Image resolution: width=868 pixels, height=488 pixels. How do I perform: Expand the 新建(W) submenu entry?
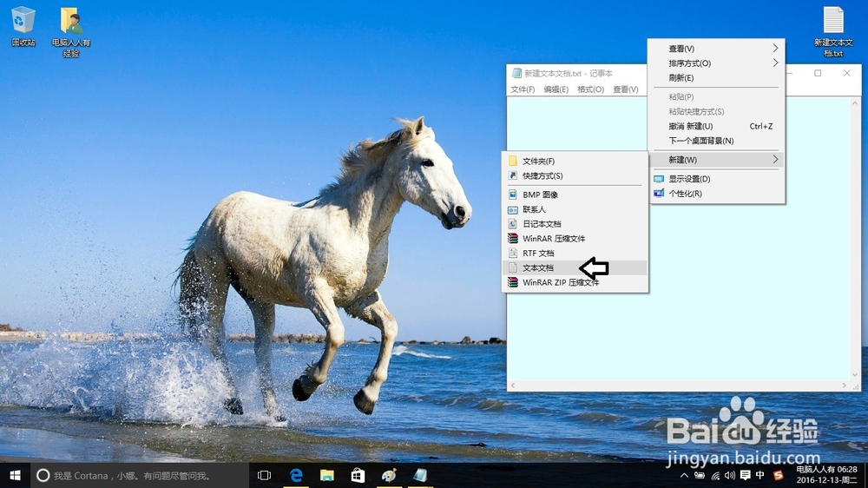click(716, 160)
